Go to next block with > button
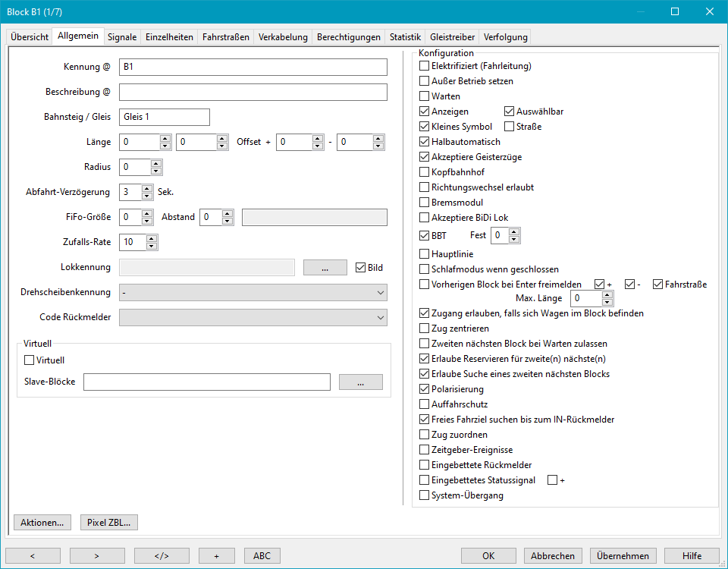 97,555
